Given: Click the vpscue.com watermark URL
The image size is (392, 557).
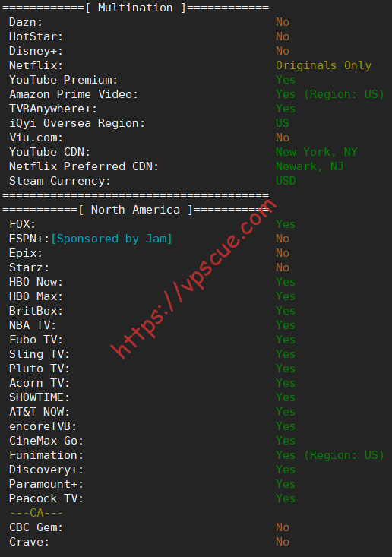Looking at the screenshot, I should point(194,278).
